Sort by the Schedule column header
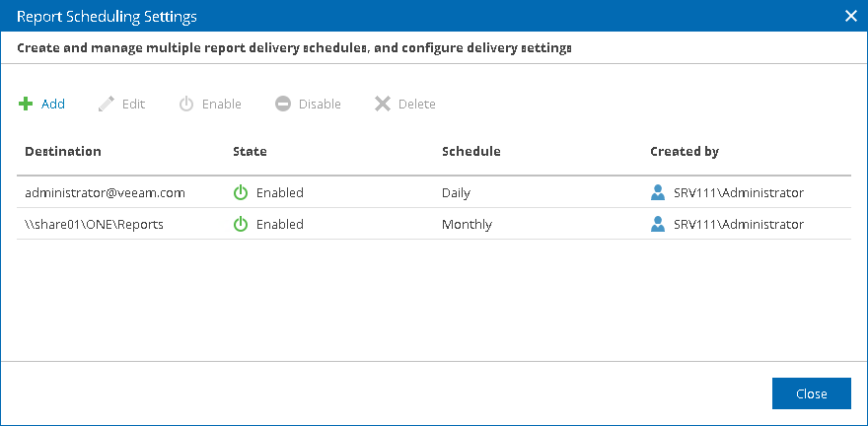The image size is (868, 426). click(471, 152)
